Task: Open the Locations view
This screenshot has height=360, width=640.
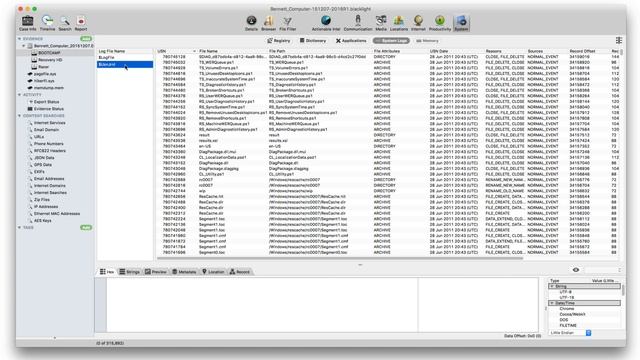Action: 399,23
